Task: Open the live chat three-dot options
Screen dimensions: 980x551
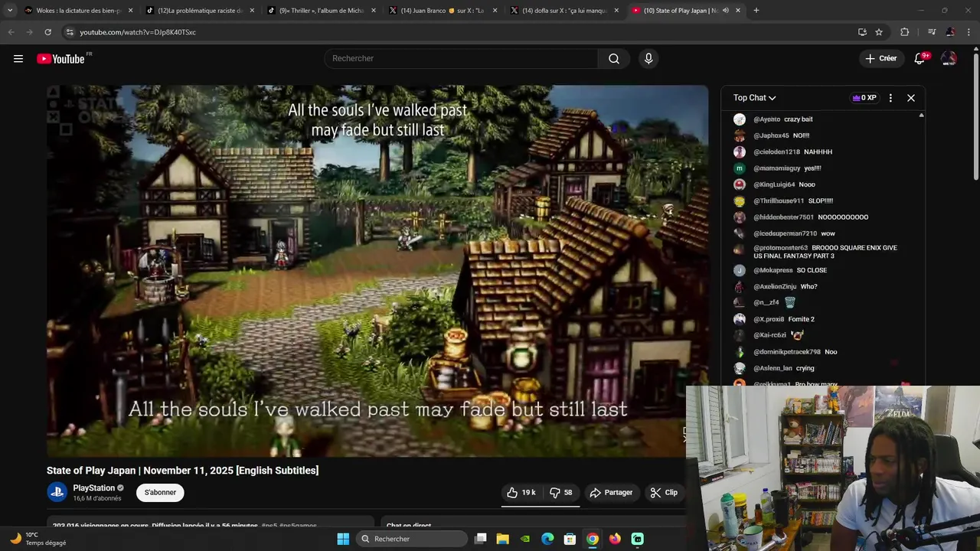Action: 890,98
